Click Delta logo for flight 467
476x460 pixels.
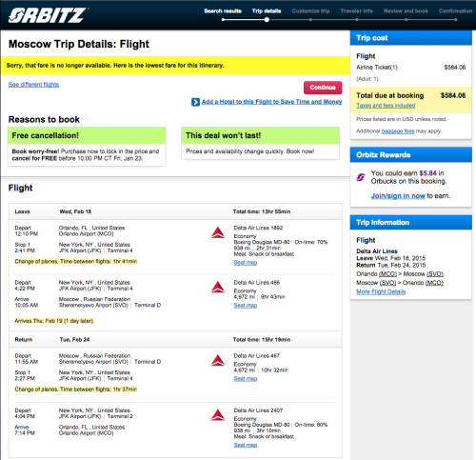(x=218, y=361)
